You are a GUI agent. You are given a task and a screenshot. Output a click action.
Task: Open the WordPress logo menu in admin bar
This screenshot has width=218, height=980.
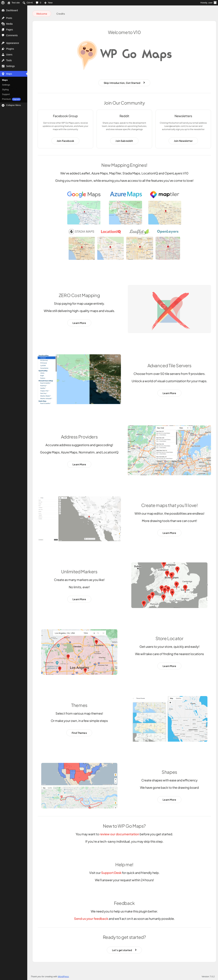click(x=3, y=3)
